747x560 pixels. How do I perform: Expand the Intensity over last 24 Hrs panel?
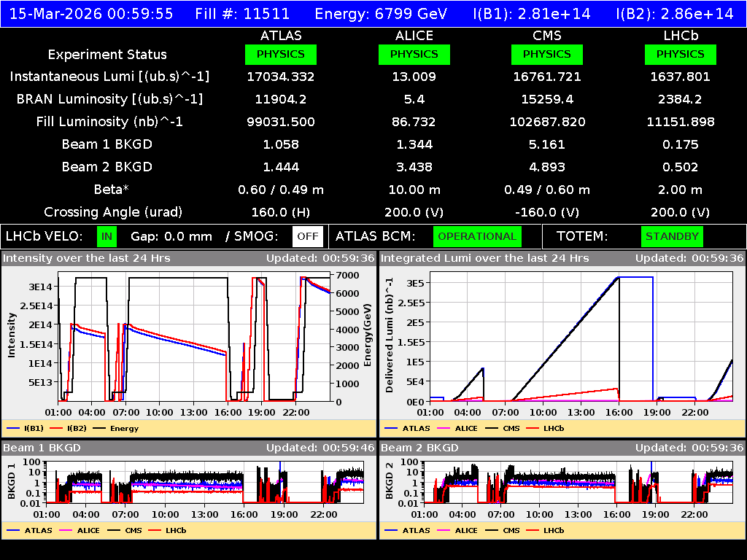coord(88,258)
